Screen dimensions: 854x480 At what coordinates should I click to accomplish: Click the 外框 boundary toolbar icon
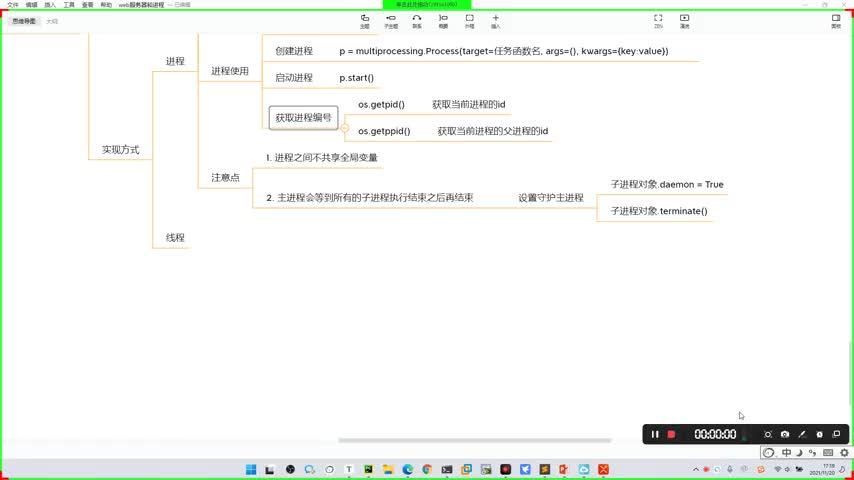[469, 21]
